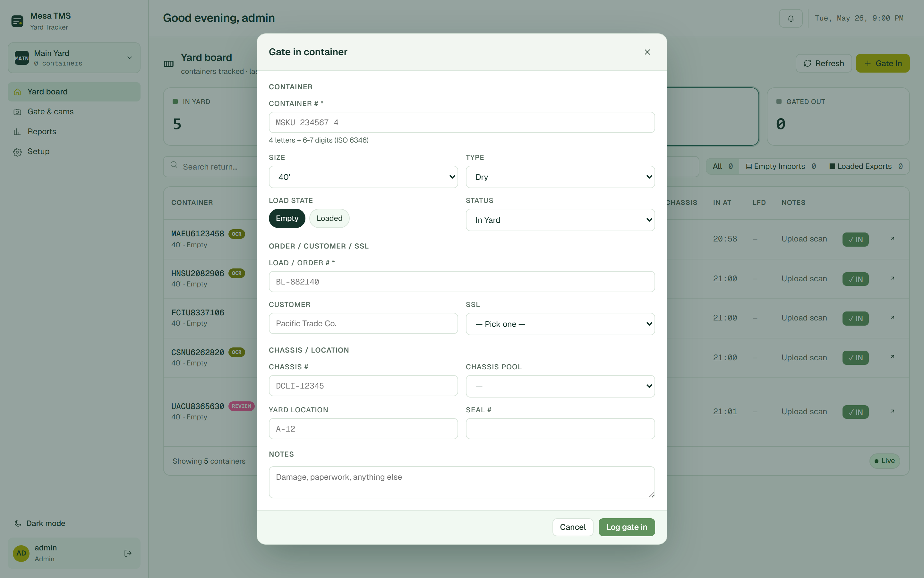Focus the Load / Order # field

[462, 282]
